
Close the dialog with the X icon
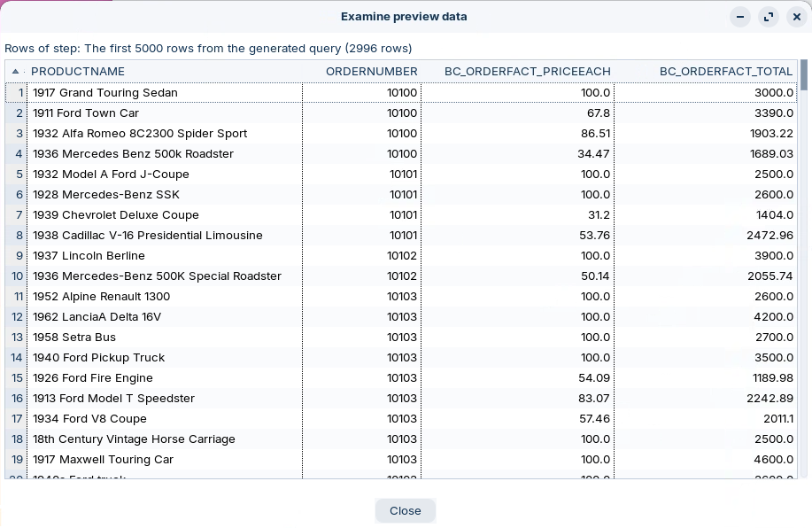(x=796, y=17)
